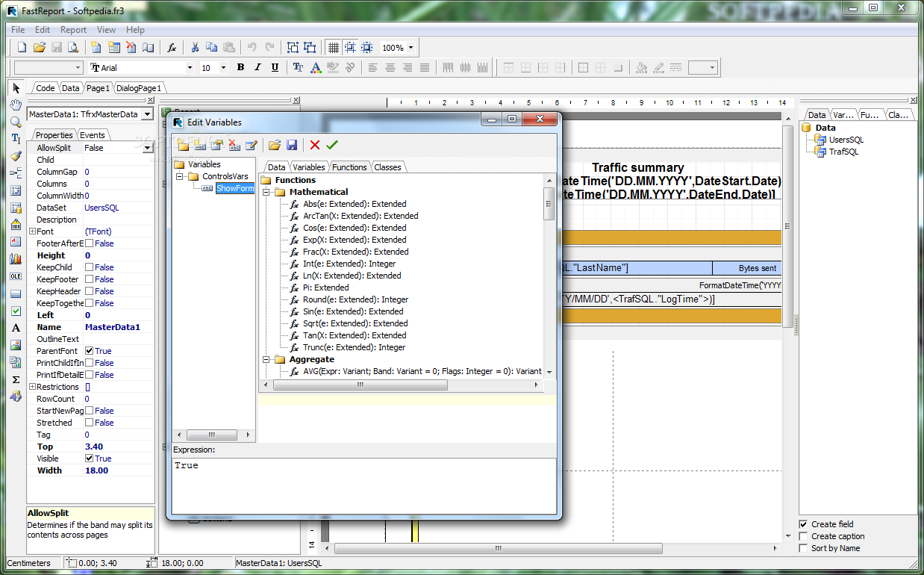924x575 pixels.
Task: Check the Stretched False checkbox
Action: coord(90,423)
